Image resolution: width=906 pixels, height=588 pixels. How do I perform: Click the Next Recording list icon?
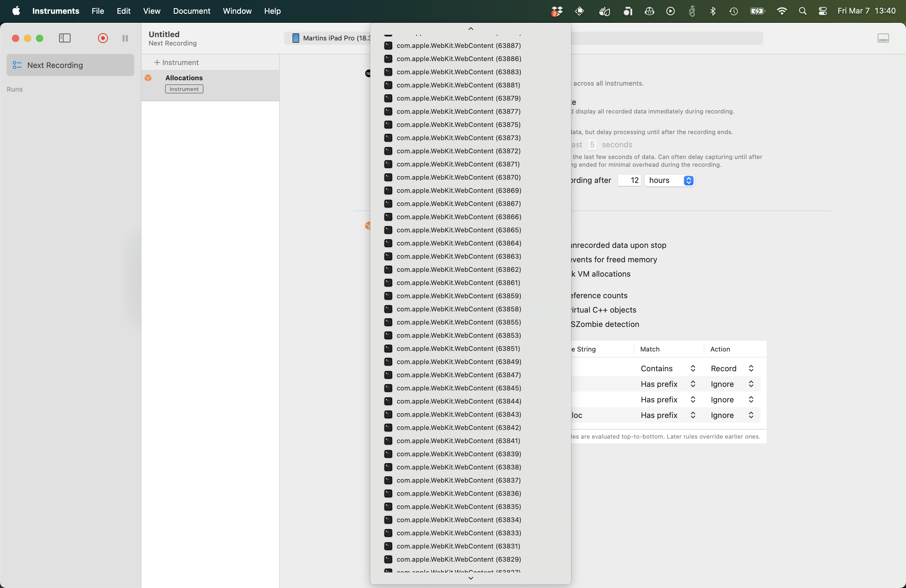point(17,65)
